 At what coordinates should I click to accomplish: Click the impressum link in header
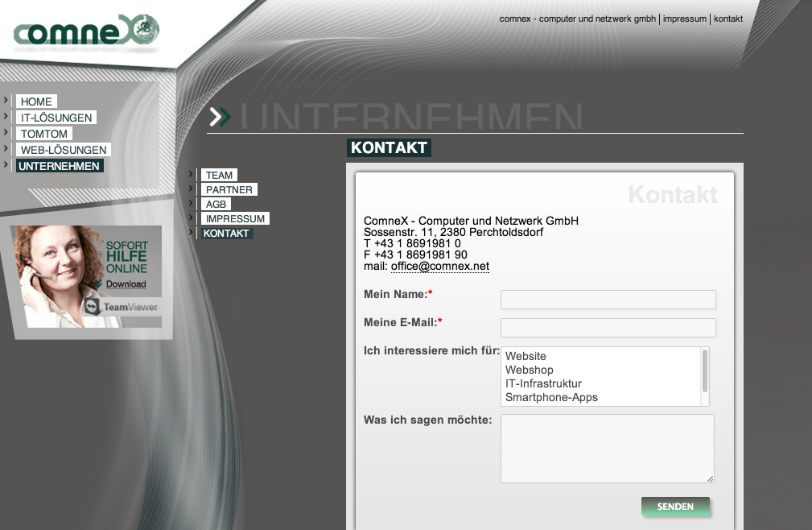(x=684, y=19)
